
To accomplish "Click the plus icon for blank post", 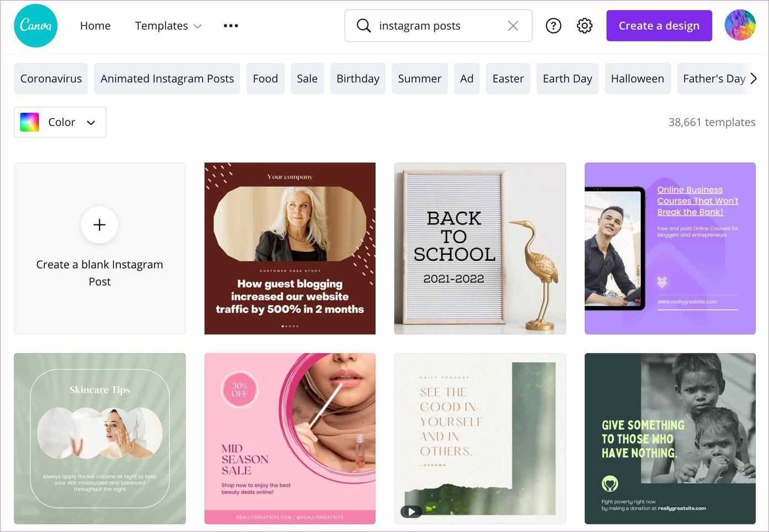I will 99,225.
